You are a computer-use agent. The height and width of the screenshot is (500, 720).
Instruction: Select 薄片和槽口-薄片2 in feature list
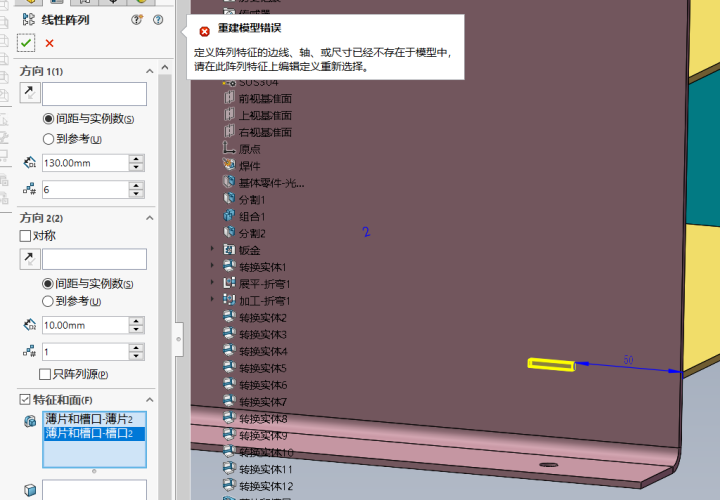tap(95, 419)
